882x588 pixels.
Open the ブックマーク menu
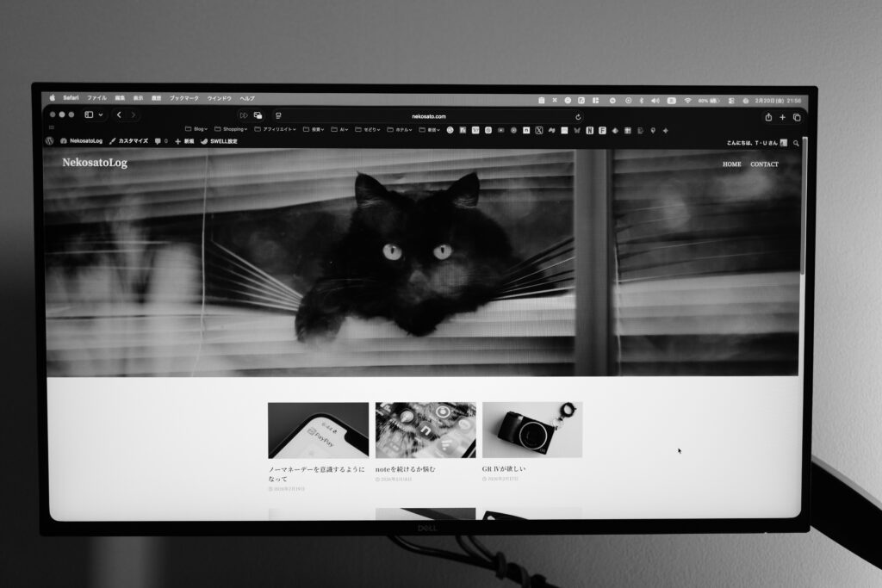[x=183, y=98]
